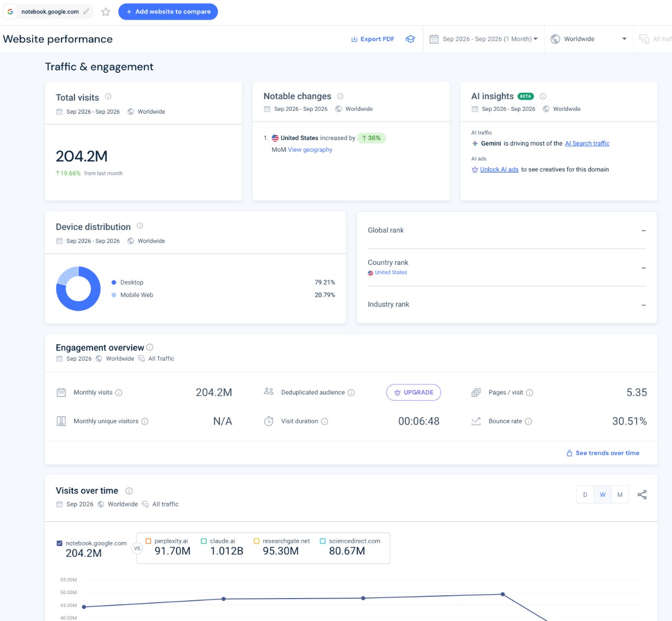Share the Visits over time chart

(642, 494)
